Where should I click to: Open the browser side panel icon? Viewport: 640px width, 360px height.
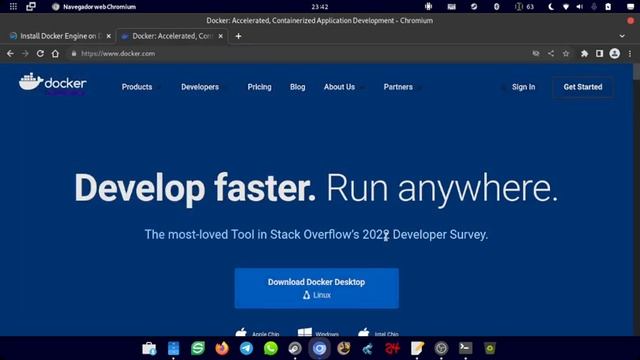click(599, 53)
